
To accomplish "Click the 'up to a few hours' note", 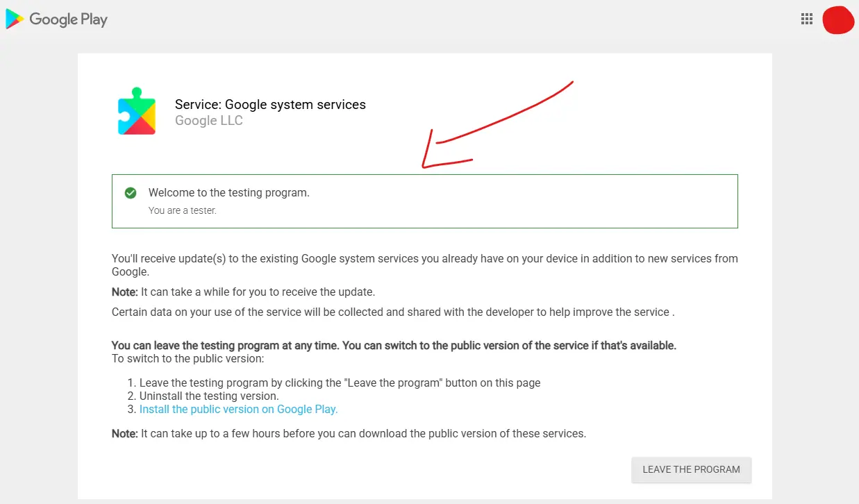I will (x=349, y=434).
